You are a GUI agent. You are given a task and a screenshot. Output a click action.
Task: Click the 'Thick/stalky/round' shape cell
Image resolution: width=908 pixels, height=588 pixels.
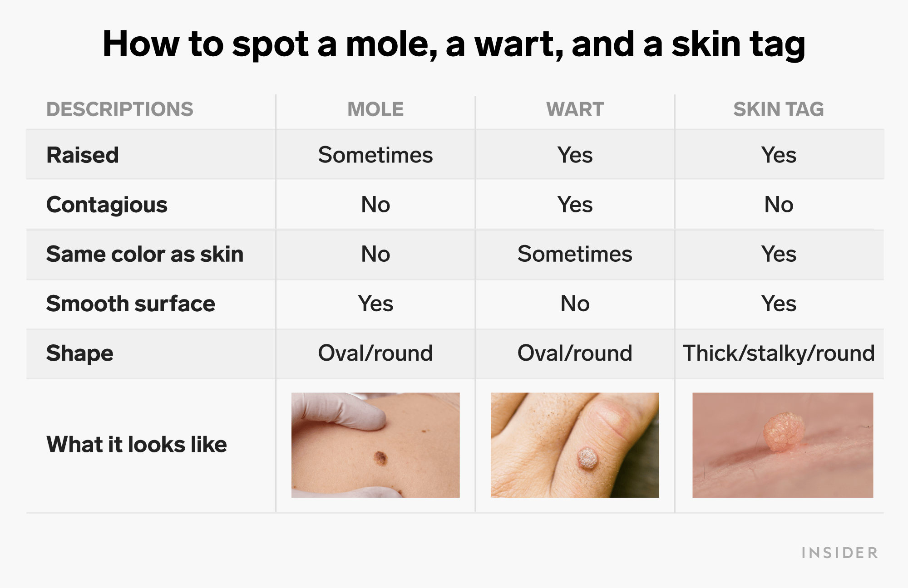(779, 353)
